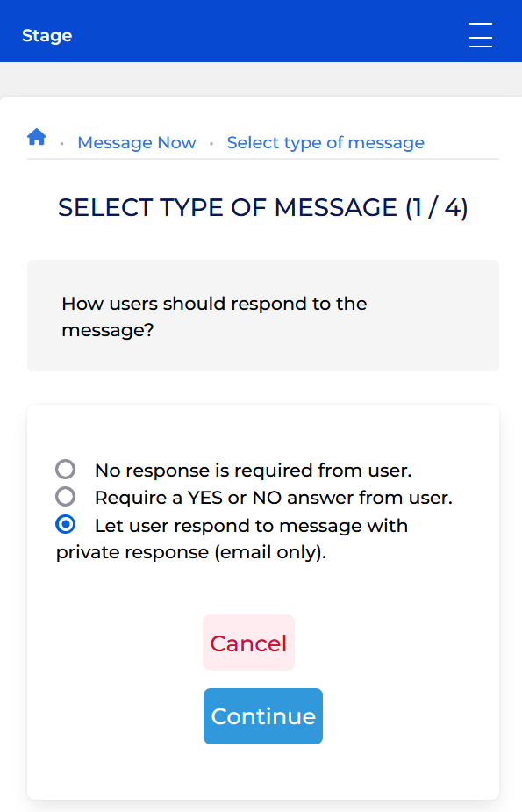Select the private response radio button
Screen dimensions: 522x812
(x=65, y=524)
